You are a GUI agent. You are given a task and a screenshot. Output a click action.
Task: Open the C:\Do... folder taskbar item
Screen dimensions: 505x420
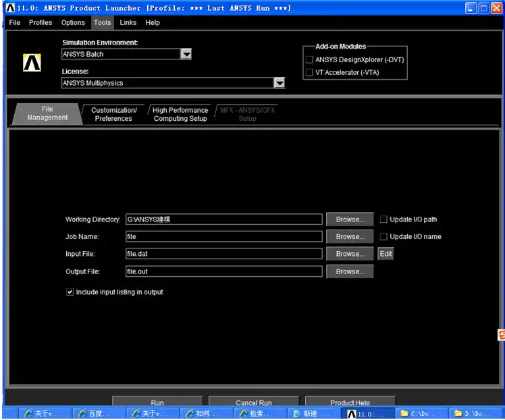tap(421, 413)
